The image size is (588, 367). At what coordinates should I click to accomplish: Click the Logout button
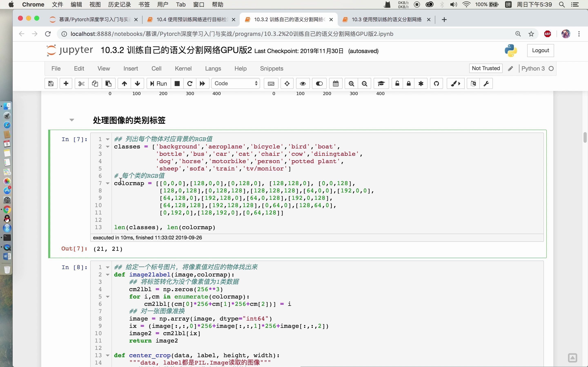point(540,51)
